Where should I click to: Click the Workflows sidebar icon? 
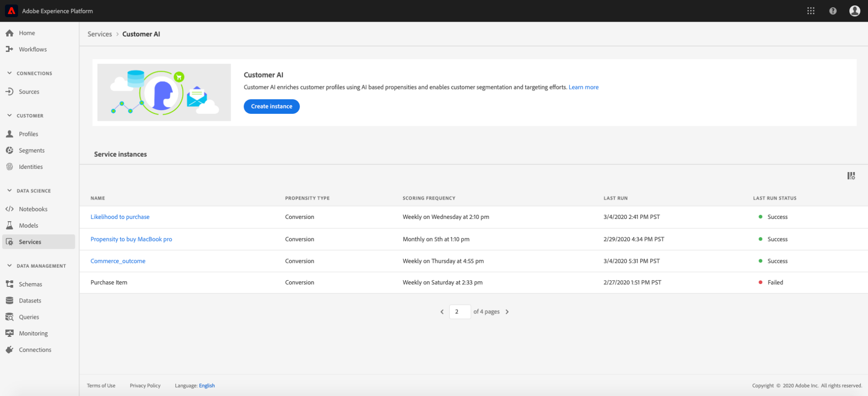(9, 49)
